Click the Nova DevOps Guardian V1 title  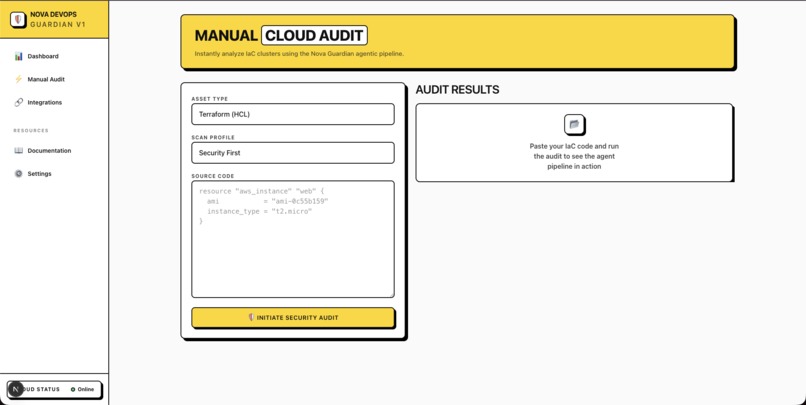pyautogui.click(x=58, y=20)
